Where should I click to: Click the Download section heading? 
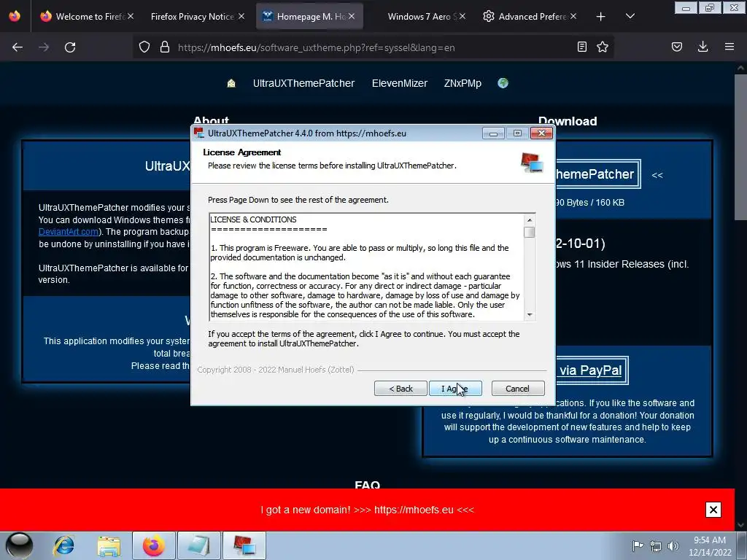568,121
